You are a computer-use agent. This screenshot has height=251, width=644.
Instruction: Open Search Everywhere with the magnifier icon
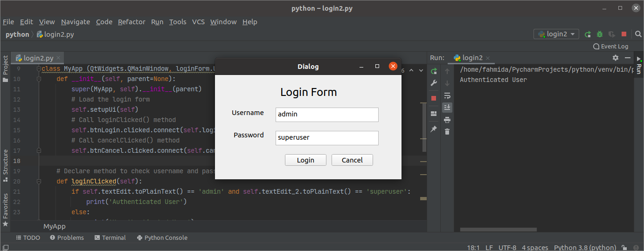pos(638,34)
